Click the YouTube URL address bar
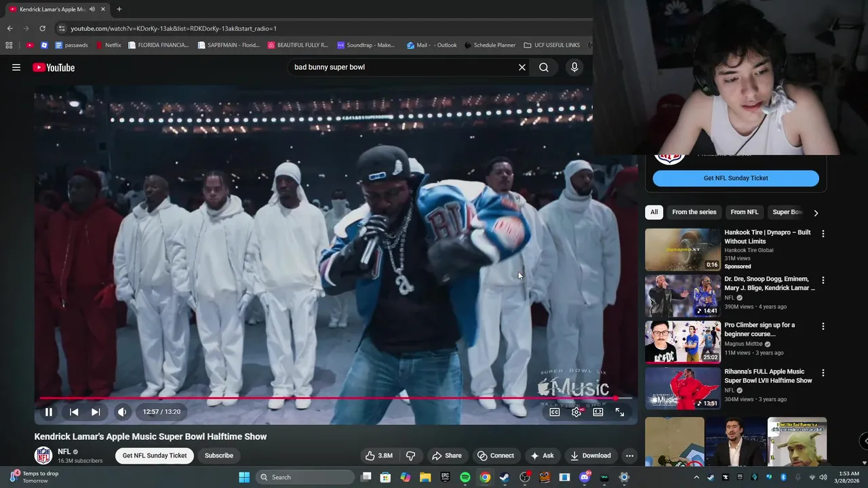 point(174,28)
